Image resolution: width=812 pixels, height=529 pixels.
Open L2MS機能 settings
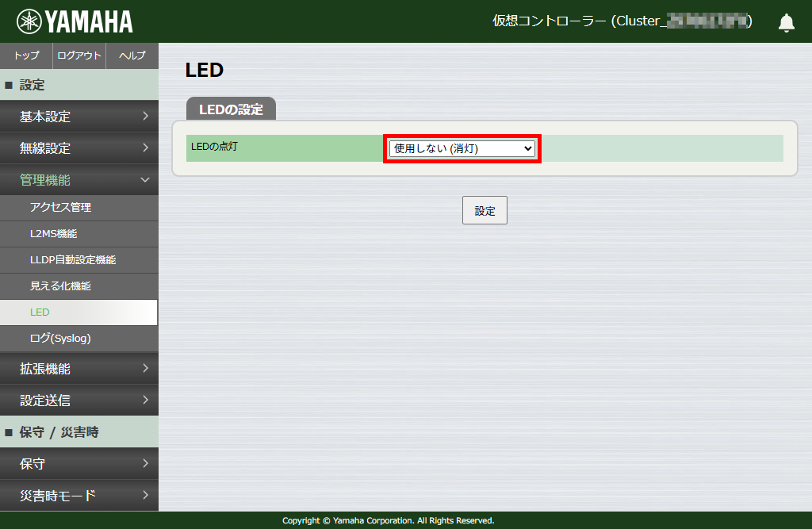point(79,234)
